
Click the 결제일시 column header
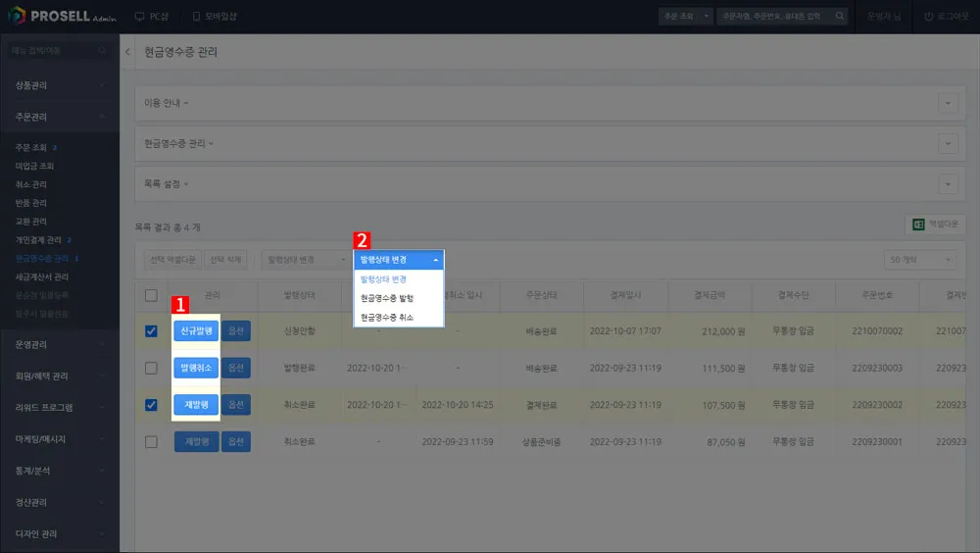tap(625, 295)
